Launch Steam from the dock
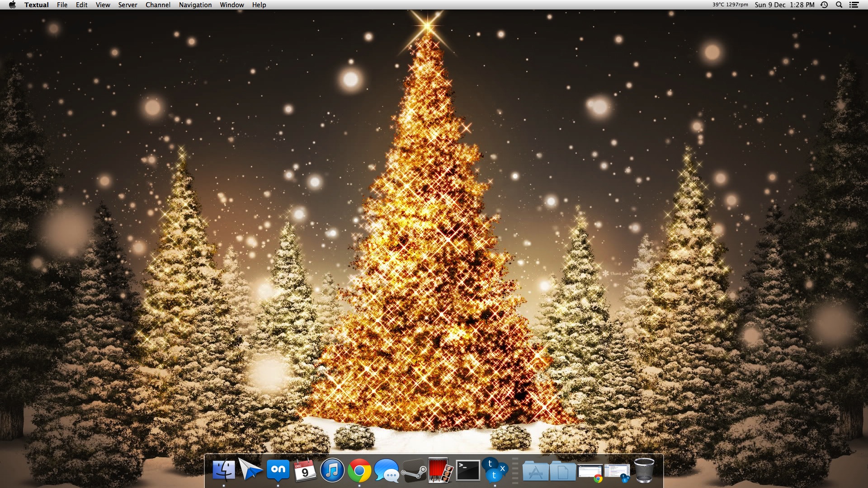The height and width of the screenshot is (488, 868). (x=414, y=471)
